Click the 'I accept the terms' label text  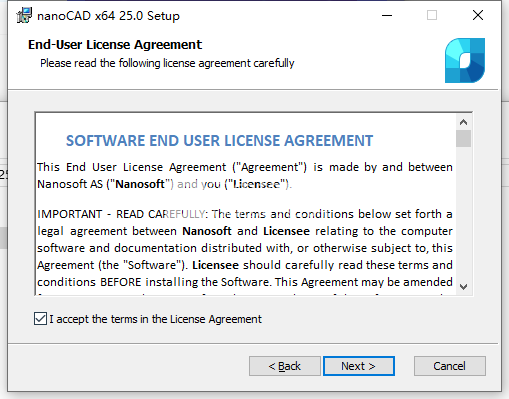[x=155, y=319]
